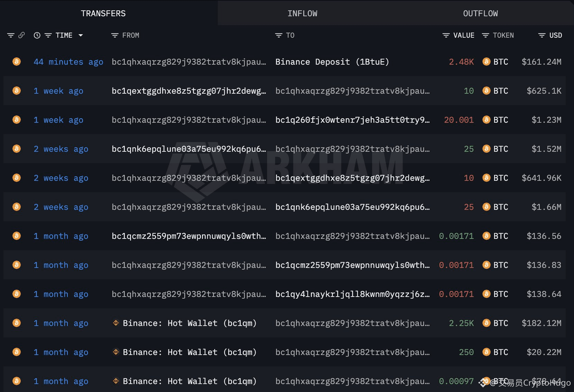Click the Bitcoin chain icon on the $1.66M row
The width and height of the screenshot is (574, 392).
point(17,207)
